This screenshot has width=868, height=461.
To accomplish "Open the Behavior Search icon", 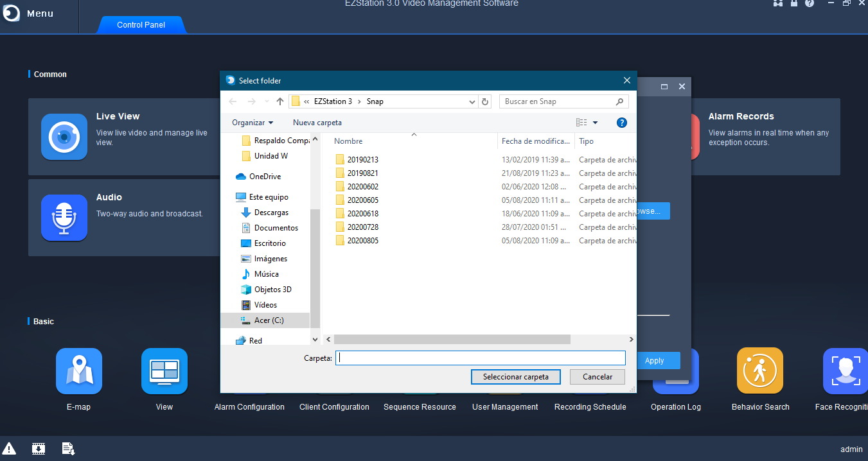I will pyautogui.click(x=760, y=371).
